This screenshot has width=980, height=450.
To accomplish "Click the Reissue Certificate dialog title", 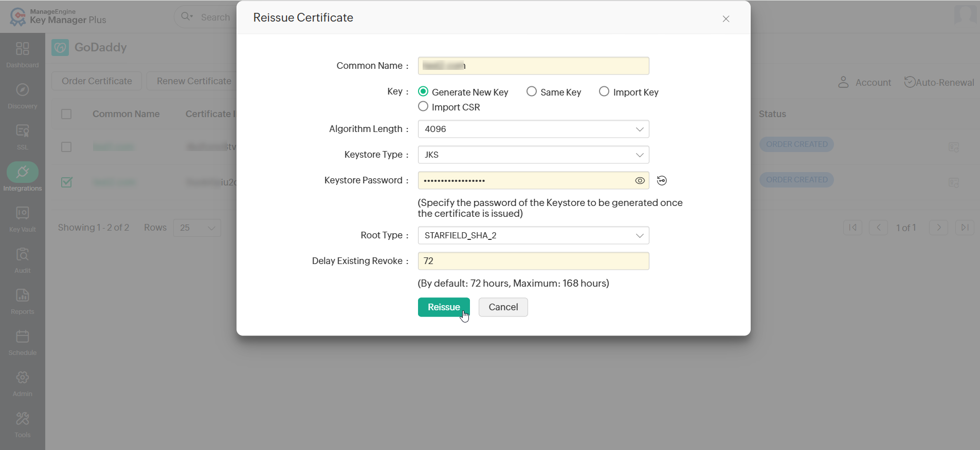I will [303, 17].
